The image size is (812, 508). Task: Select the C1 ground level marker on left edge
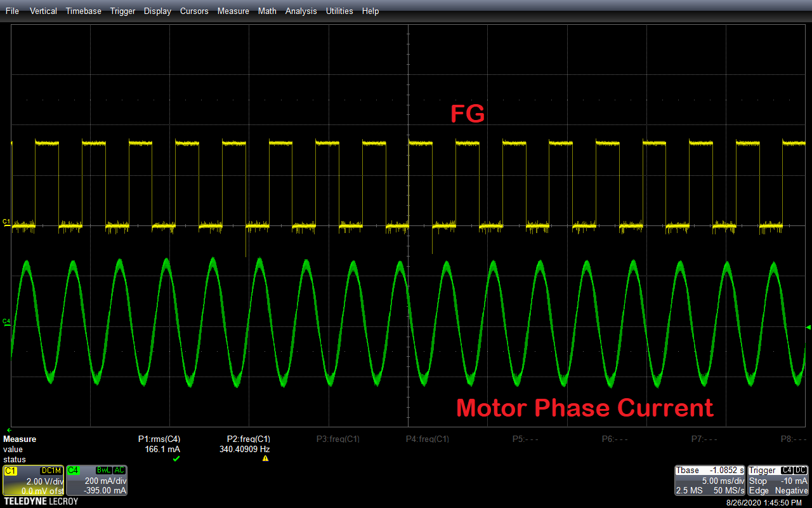tap(6, 222)
